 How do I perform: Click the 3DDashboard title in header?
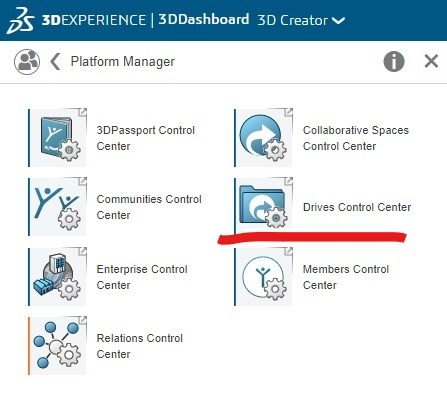(204, 20)
